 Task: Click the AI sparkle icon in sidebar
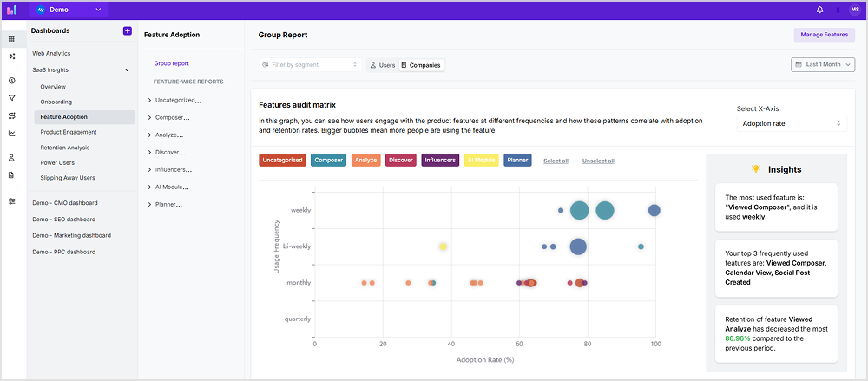pyautogui.click(x=11, y=56)
